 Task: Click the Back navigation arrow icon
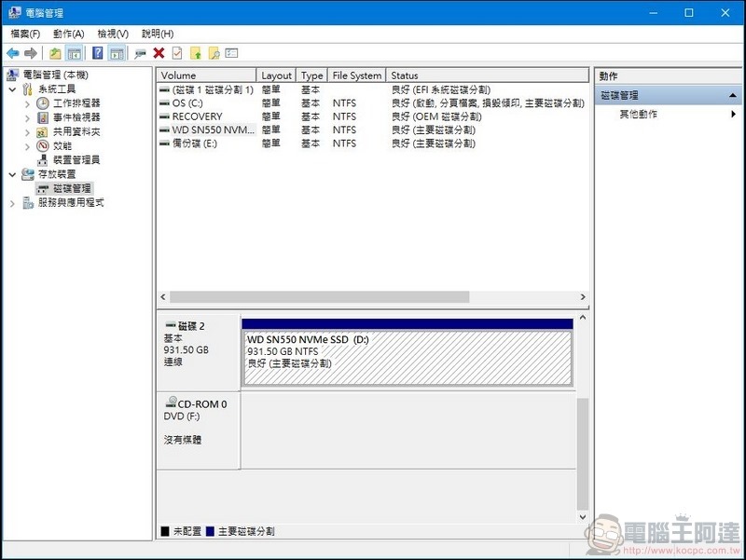point(12,53)
